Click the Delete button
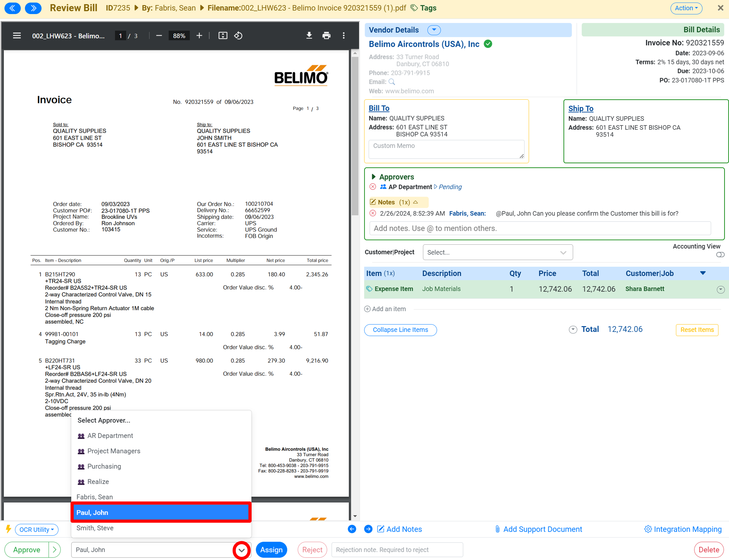 point(709,550)
